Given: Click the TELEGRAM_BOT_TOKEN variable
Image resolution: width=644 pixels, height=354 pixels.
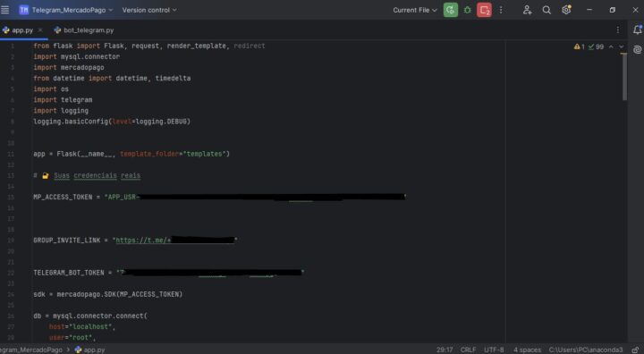Looking at the screenshot, I should click(x=69, y=273).
